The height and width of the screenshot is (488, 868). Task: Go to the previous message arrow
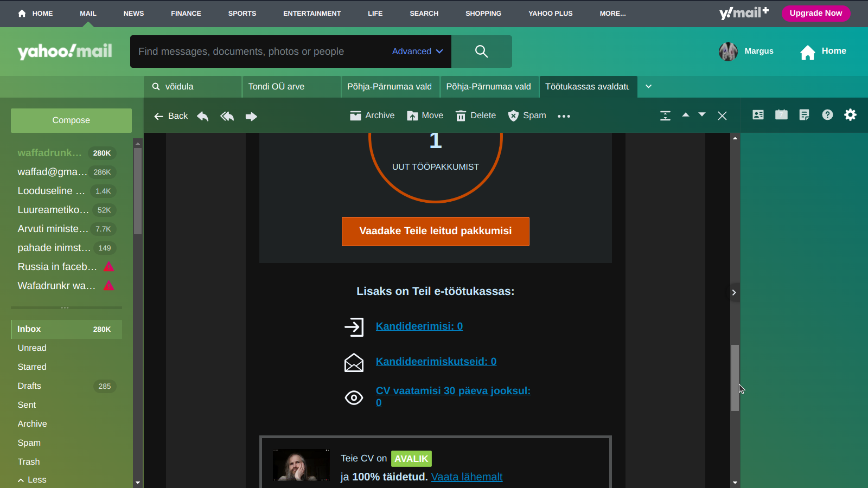pyautogui.click(x=686, y=115)
